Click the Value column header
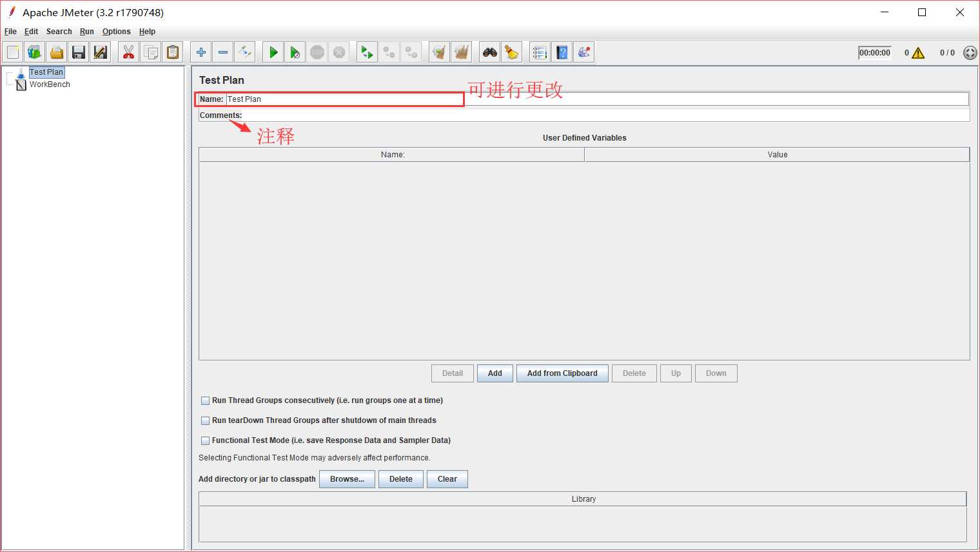 point(777,155)
